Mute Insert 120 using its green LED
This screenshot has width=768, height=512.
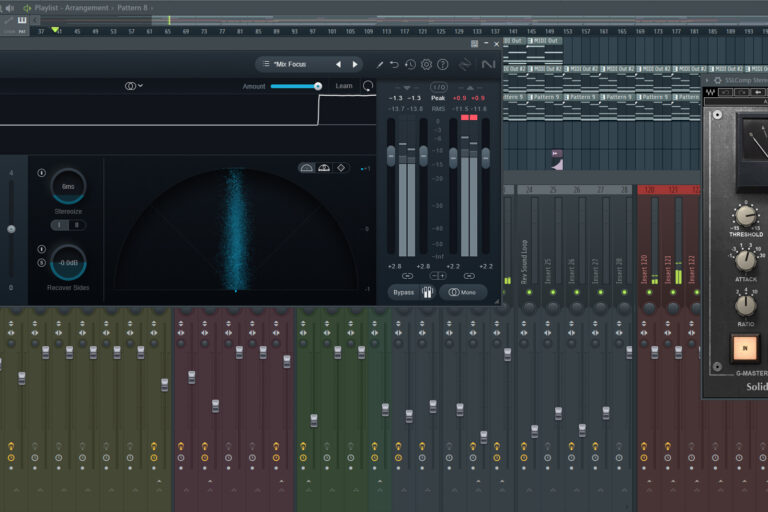[x=649, y=293]
